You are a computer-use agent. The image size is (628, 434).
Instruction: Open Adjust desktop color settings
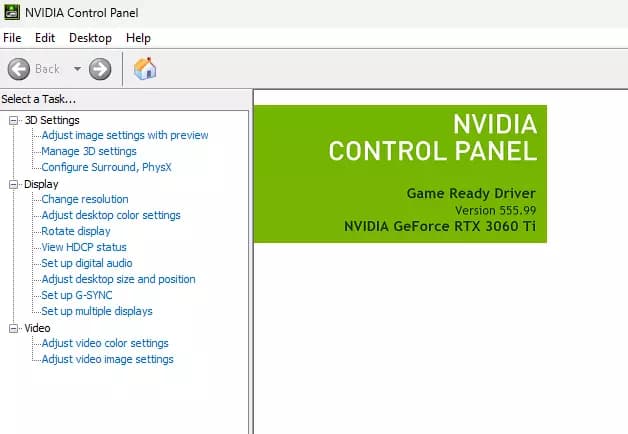[x=111, y=215]
